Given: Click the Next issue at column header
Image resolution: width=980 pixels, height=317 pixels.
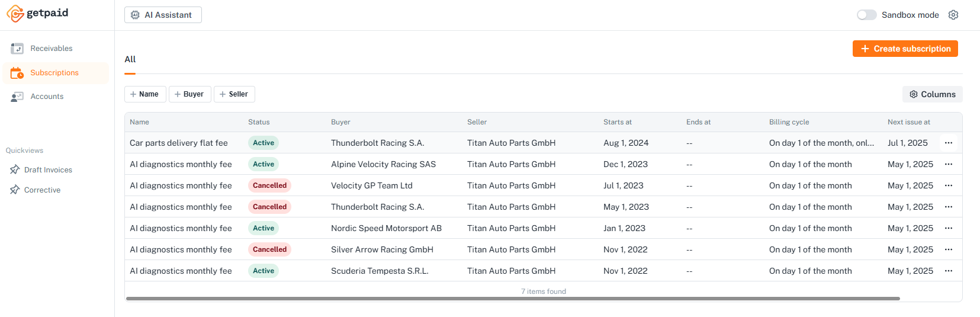Looking at the screenshot, I should 908,122.
